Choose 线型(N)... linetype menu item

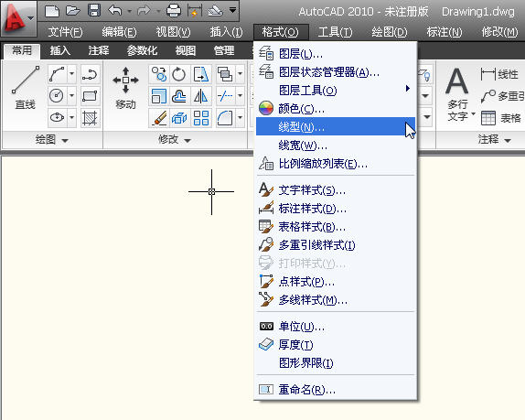(x=336, y=126)
